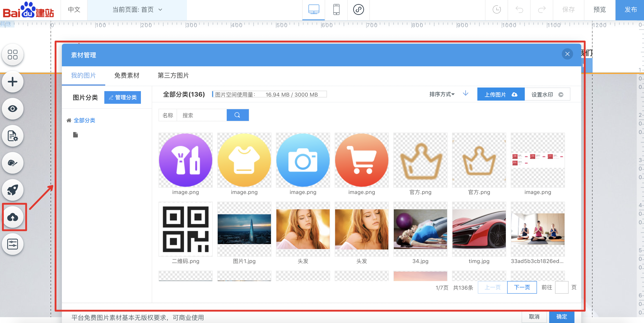Close the 素材管理 dialog
This screenshot has height=323, width=644.
click(567, 54)
